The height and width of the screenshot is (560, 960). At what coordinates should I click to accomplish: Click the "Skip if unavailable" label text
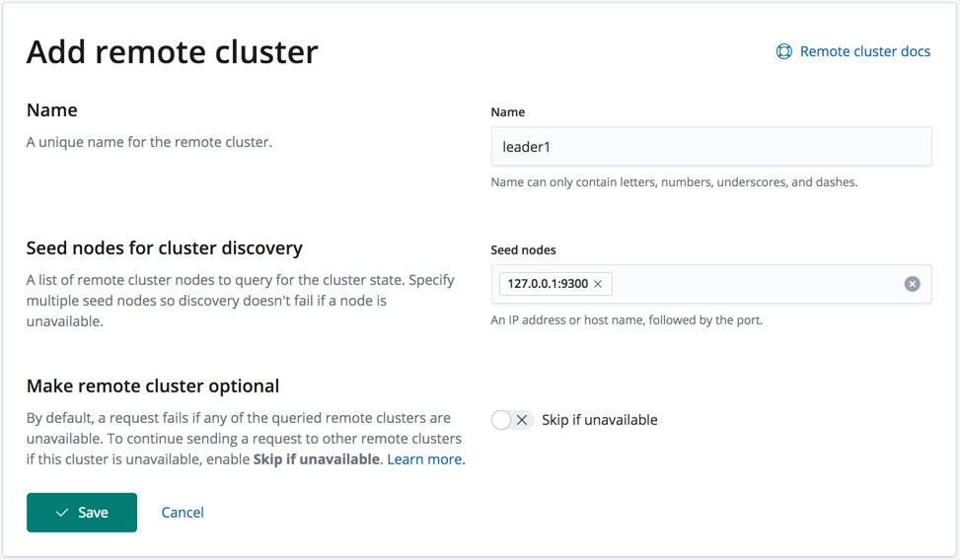[x=599, y=420]
